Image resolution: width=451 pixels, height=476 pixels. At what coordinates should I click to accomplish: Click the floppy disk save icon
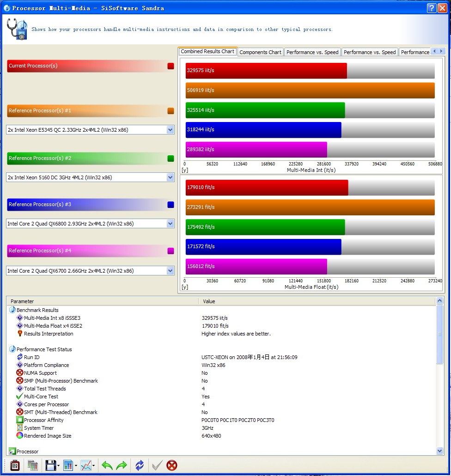(50, 465)
